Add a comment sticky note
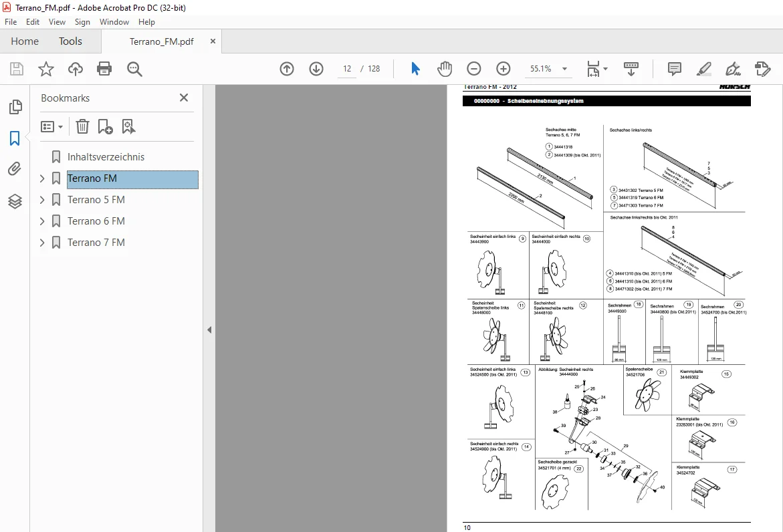 tap(675, 69)
